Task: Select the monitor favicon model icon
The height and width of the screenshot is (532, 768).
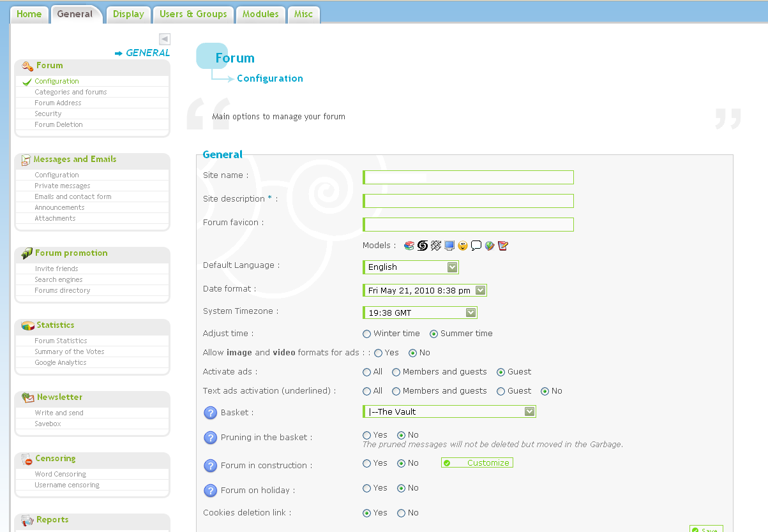Action: pyautogui.click(x=449, y=246)
